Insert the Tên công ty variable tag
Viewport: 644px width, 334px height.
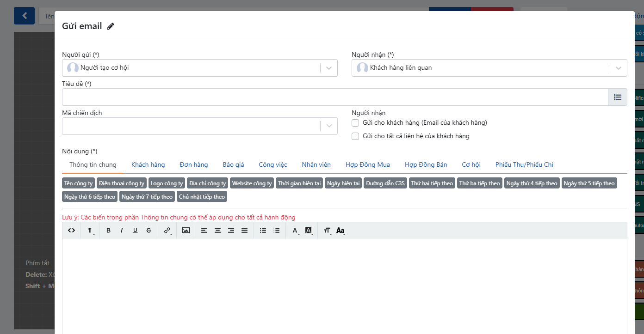[x=79, y=183]
